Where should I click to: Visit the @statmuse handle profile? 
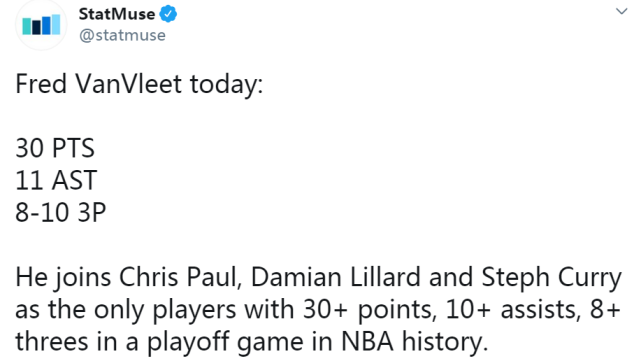[122, 35]
